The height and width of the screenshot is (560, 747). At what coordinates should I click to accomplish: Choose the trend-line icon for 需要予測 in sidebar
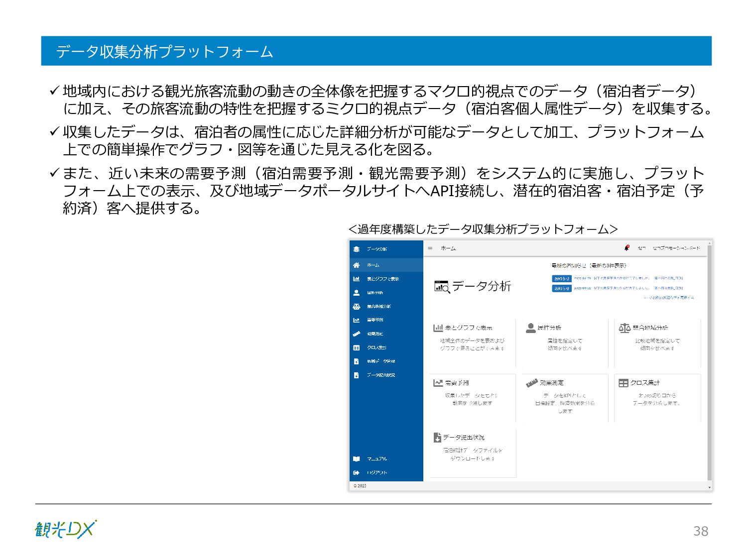click(356, 320)
